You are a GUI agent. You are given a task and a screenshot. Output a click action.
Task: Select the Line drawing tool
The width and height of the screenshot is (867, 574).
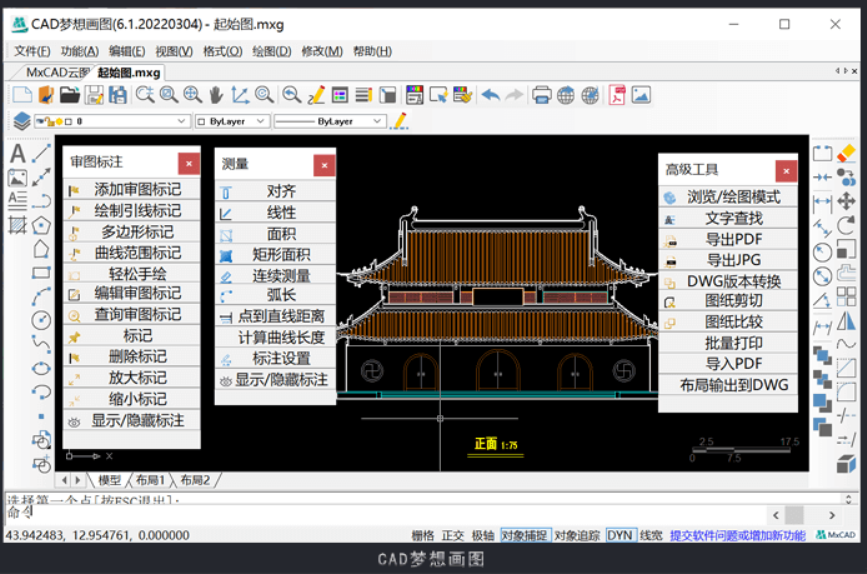41,153
